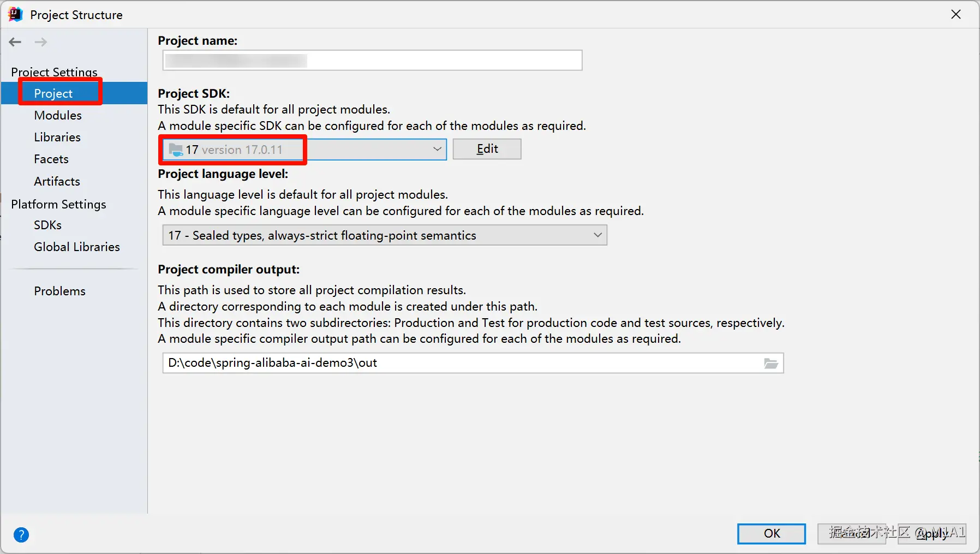980x554 pixels.
Task: Open SDKs under Platform Settings
Action: pyautogui.click(x=48, y=225)
